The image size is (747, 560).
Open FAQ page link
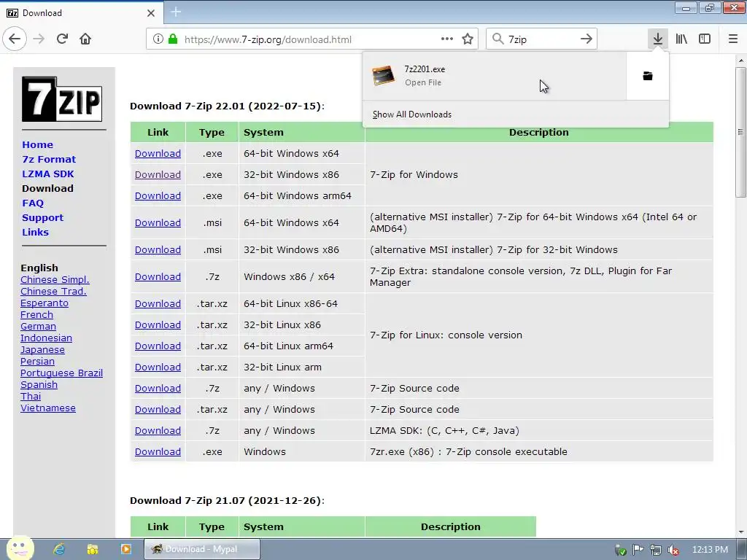point(33,203)
